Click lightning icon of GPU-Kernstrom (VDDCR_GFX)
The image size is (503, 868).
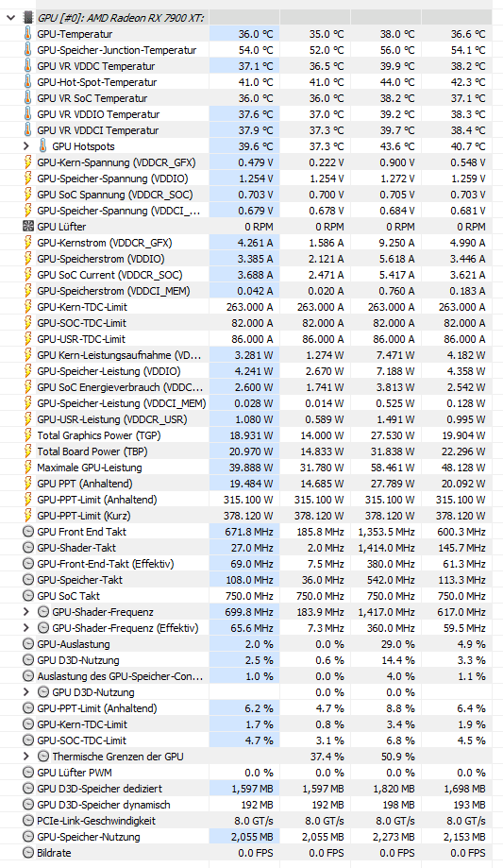tap(27, 243)
